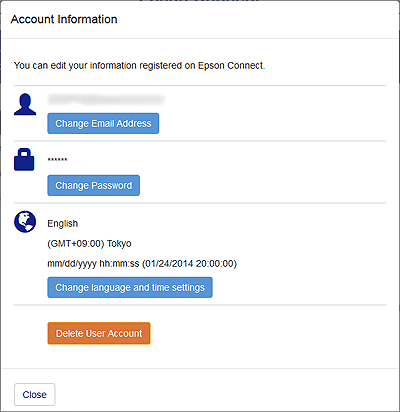Click the user profile silhouette icon

click(25, 105)
